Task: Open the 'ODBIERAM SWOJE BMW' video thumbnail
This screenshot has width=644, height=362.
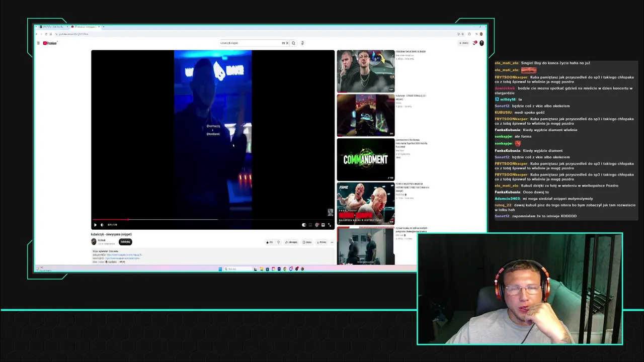Action: [366, 71]
